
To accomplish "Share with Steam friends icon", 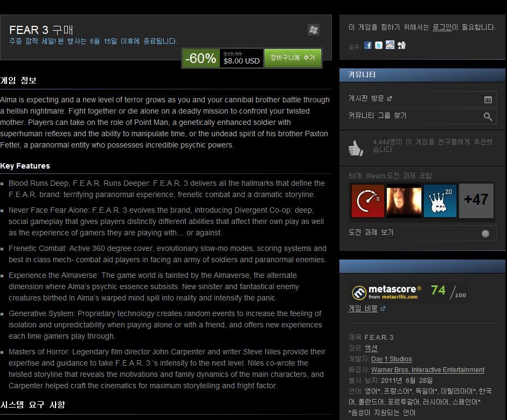I will [x=401, y=45].
